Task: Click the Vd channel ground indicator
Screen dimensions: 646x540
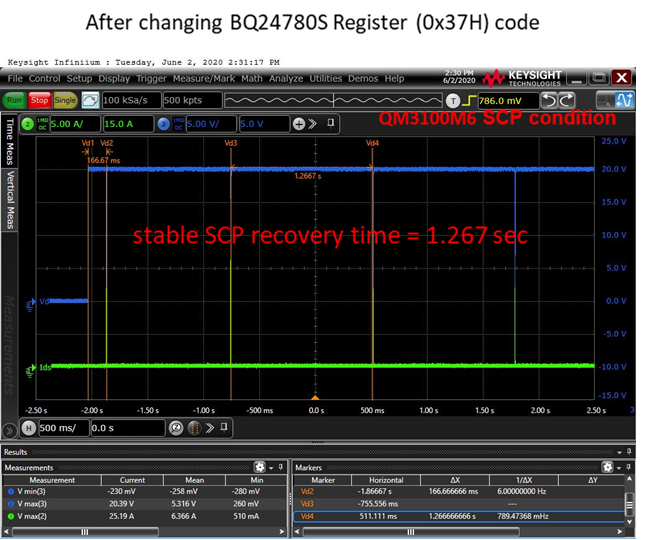Action: (x=31, y=305)
